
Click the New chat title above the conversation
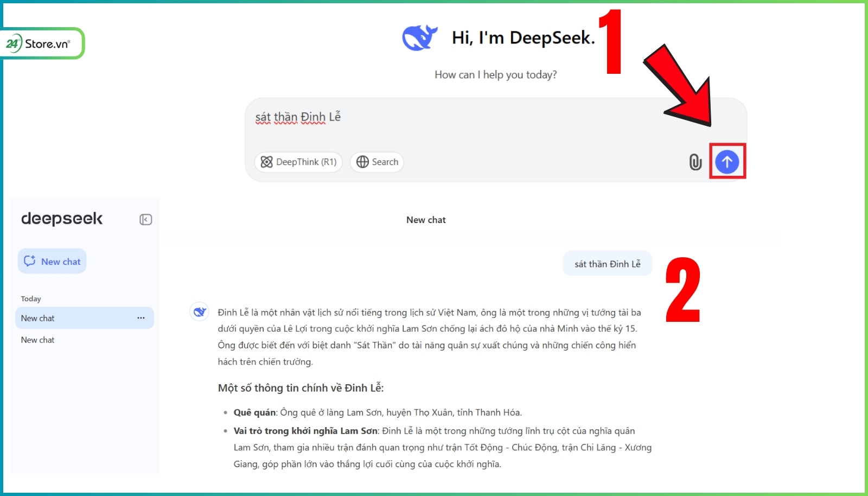click(426, 220)
